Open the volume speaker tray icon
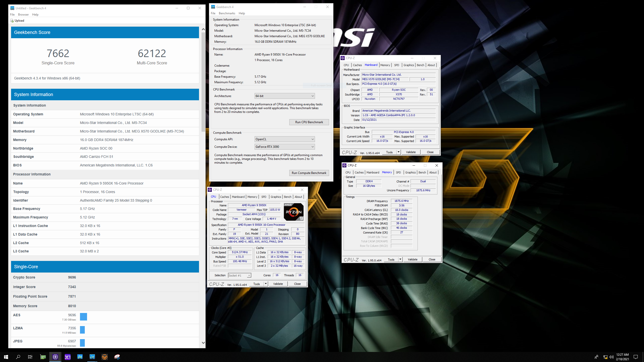644x362 pixels. pyautogui.click(x=612, y=357)
